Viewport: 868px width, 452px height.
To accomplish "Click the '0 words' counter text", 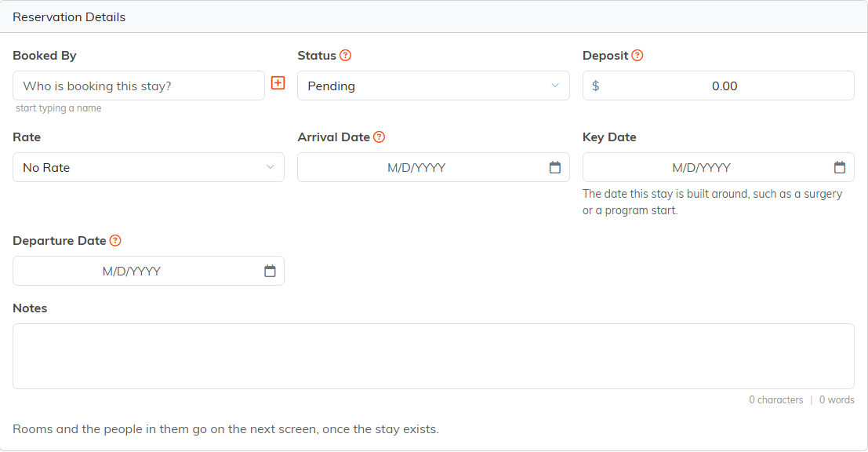I will tap(837, 400).
